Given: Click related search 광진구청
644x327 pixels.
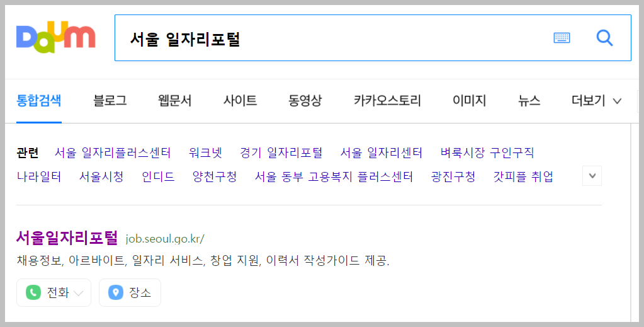Looking at the screenshot, I should [453, 176].
